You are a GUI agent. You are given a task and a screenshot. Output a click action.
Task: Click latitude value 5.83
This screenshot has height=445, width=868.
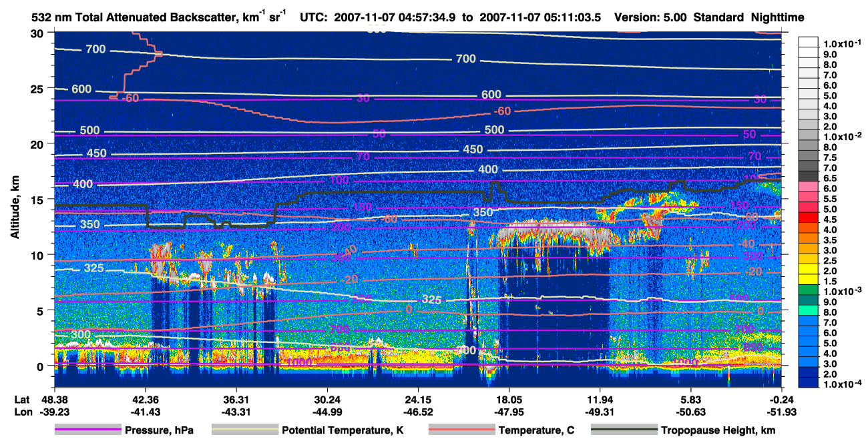point(691,400)
